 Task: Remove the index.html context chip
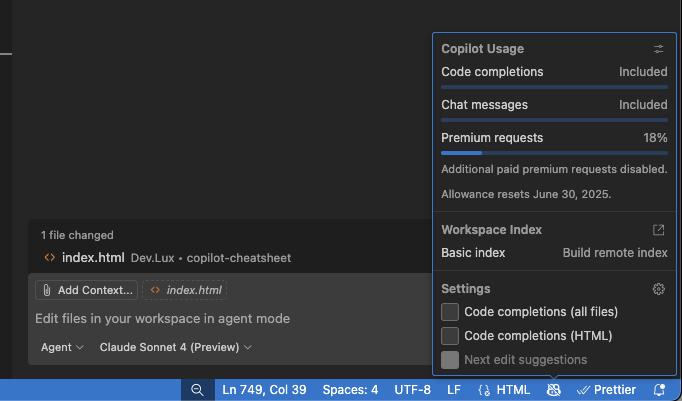click(184, 290)
